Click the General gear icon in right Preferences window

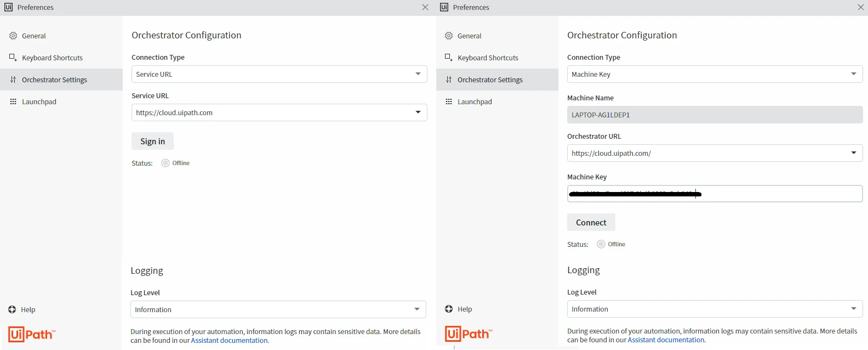449,36
